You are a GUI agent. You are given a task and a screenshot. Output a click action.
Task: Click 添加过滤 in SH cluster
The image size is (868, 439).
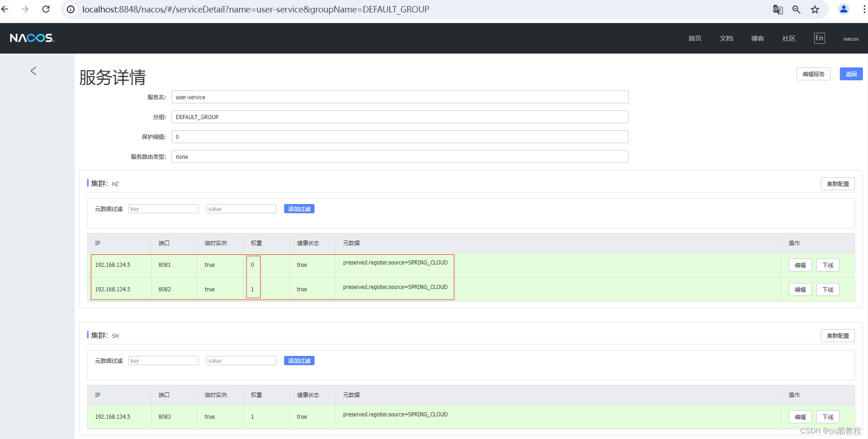[x=299, y=361]
